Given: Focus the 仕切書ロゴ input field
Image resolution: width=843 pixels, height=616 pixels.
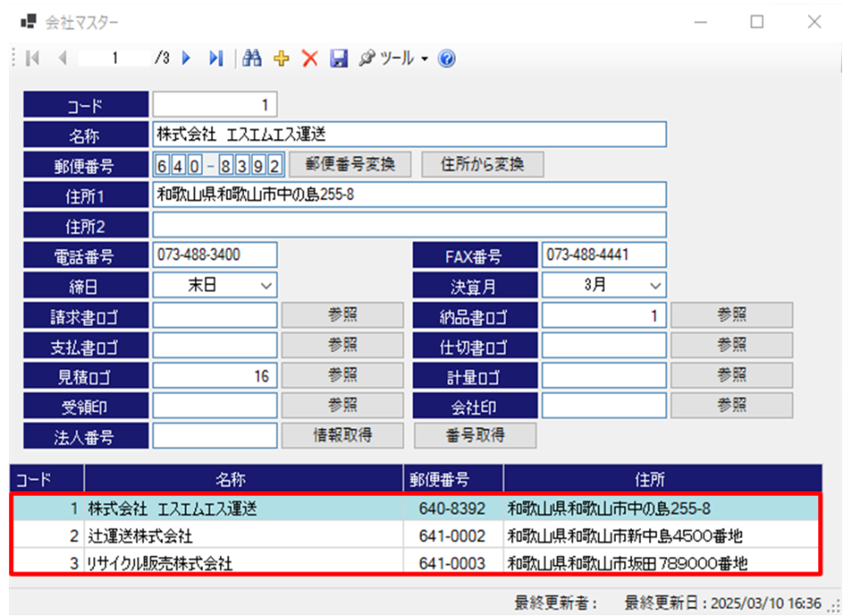Looking at the screenshot, I should [604, 345].
